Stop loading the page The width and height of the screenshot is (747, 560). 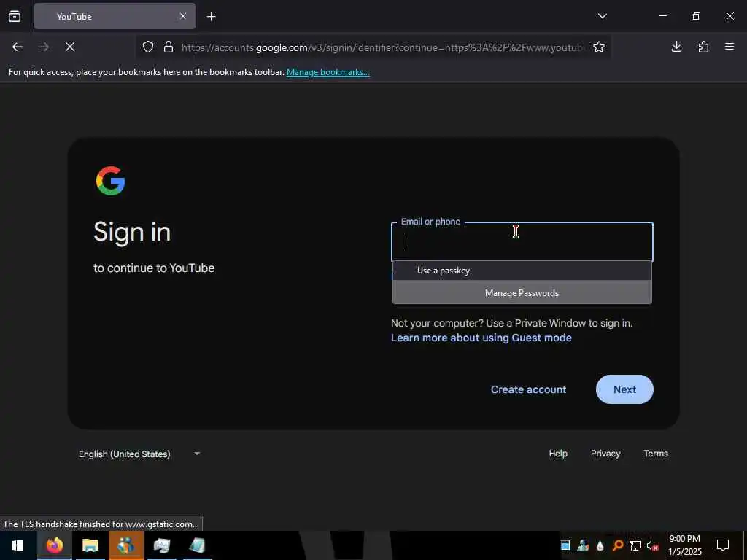[70, 47]
